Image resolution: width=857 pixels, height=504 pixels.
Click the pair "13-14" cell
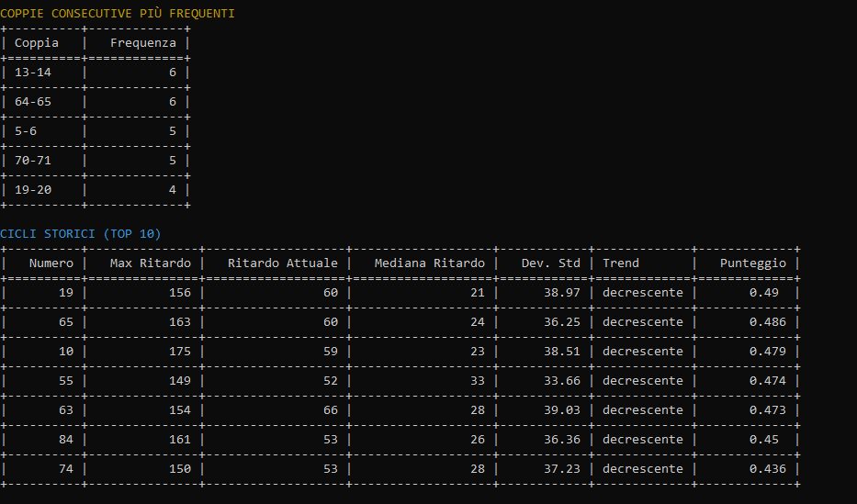pyautogui.click(x=33, y=73)
